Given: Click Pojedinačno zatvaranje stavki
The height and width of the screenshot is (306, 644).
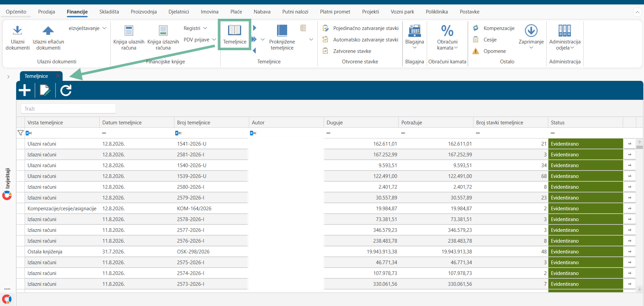Looking at the screenshot, I should [x=360, y=28].
